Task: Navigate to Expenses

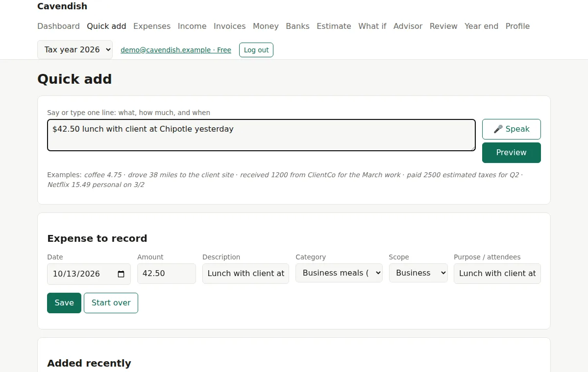Action: tap(152, 26)
